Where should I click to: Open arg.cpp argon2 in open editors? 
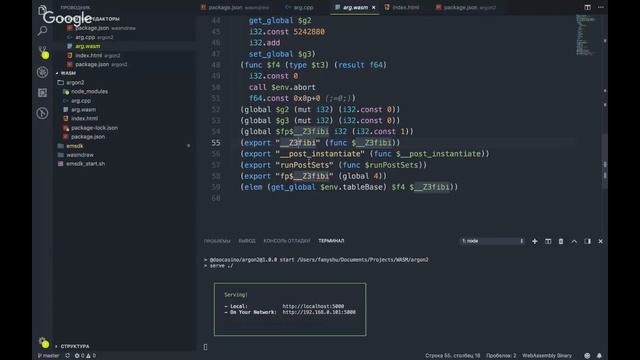tap(90, 37)
